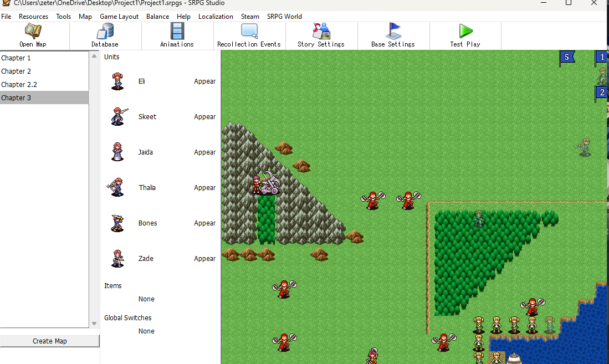Screen dimensions: 609x364
Task: Click red axe fighter right of forest bottom
Action: [x=533, y=306]
